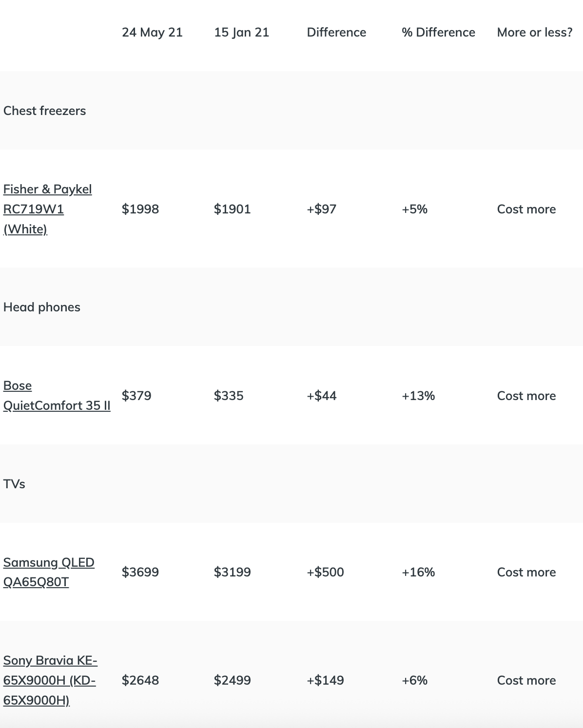Image resolution: width=583 pixels, height=728 pixels.
Task: Select the % Difference column header
Action: click(438, 32)
